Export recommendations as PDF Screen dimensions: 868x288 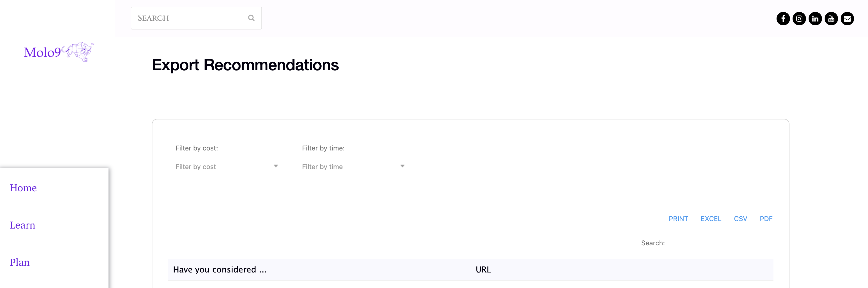point(766,218)
